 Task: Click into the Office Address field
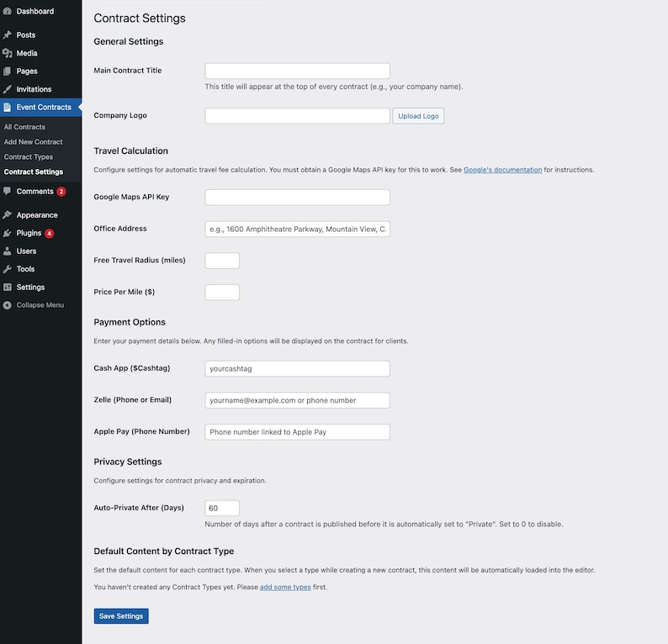pyautogui.click(x=297, y=229)
